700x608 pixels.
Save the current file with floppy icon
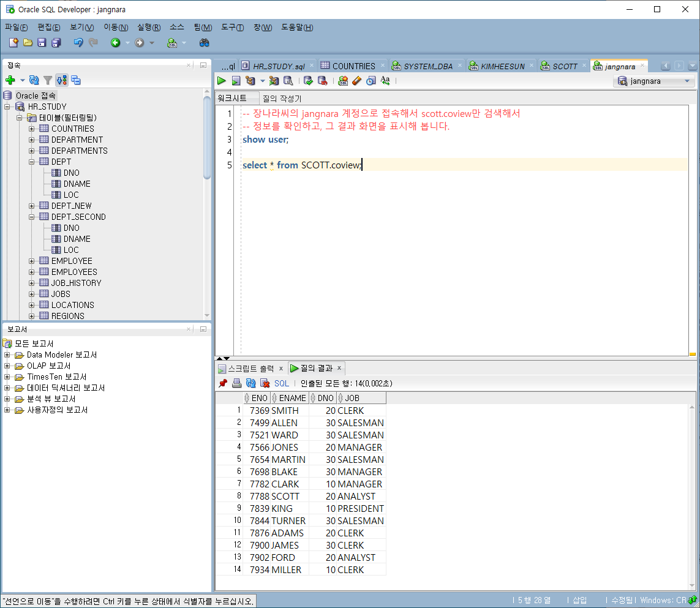(42, 42)
